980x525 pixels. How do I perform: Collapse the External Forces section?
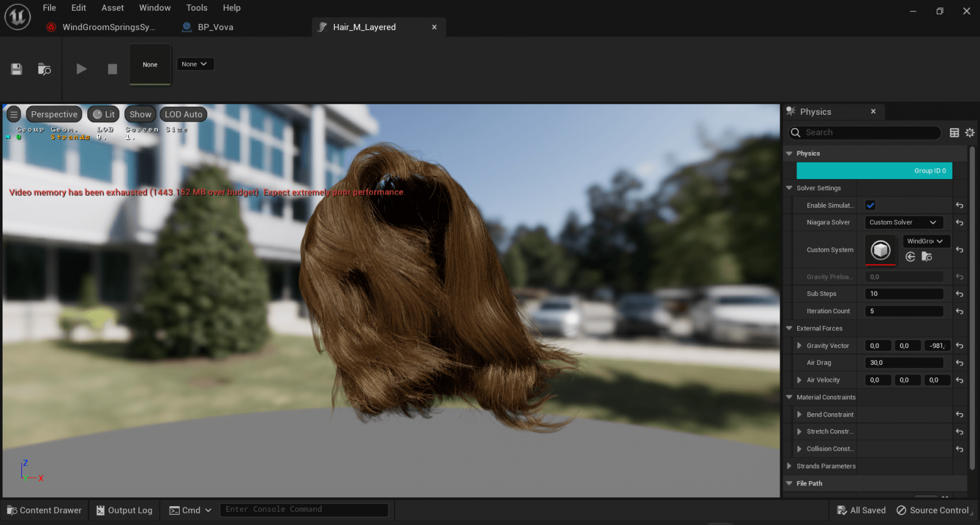coord(789,328)
